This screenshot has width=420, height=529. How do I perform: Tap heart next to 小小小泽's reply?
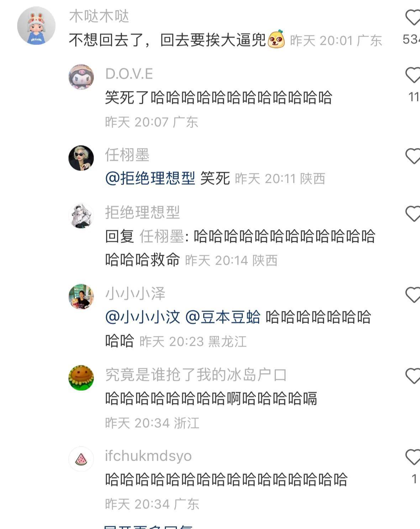pyautogui.click(x=413, y=295)
